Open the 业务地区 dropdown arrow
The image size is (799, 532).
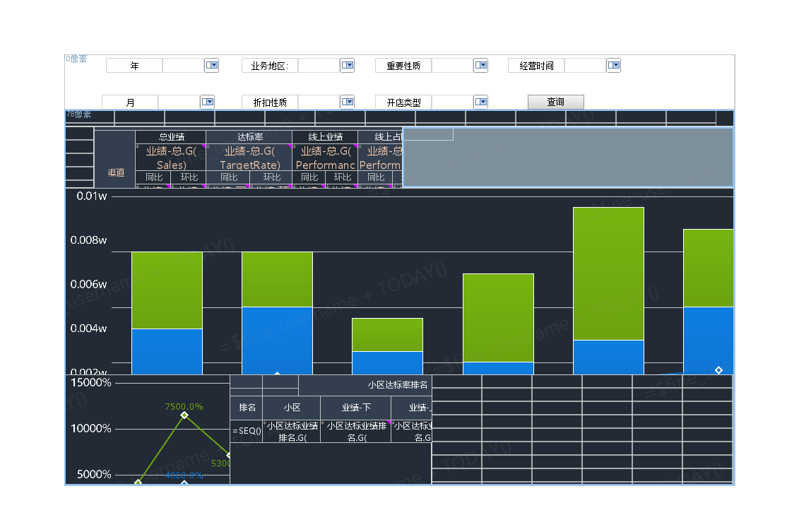pyautogui.click(x=347, y=65)
